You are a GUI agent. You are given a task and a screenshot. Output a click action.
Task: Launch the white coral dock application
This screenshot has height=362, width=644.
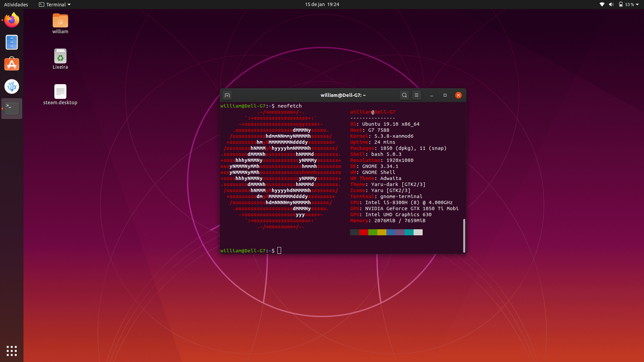point(12,86)
